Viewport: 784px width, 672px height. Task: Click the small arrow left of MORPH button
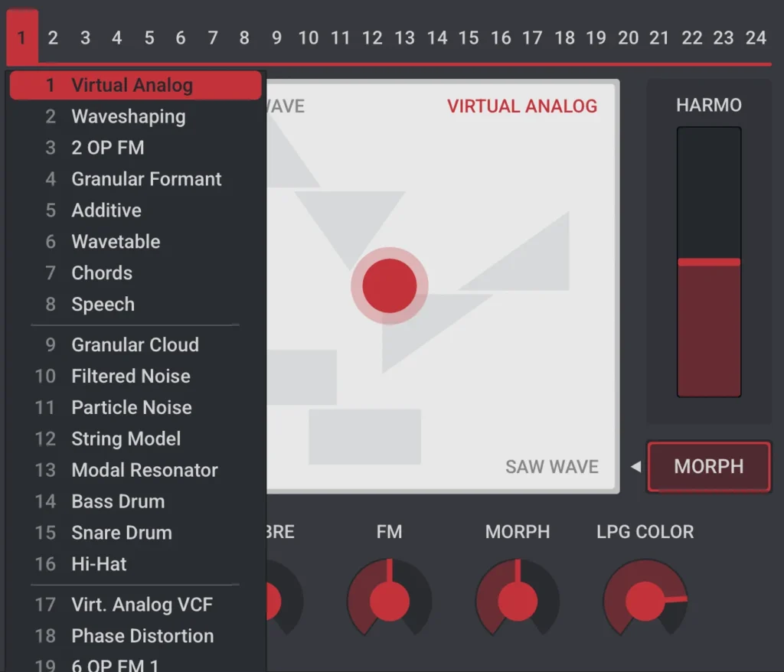point(636,467)
